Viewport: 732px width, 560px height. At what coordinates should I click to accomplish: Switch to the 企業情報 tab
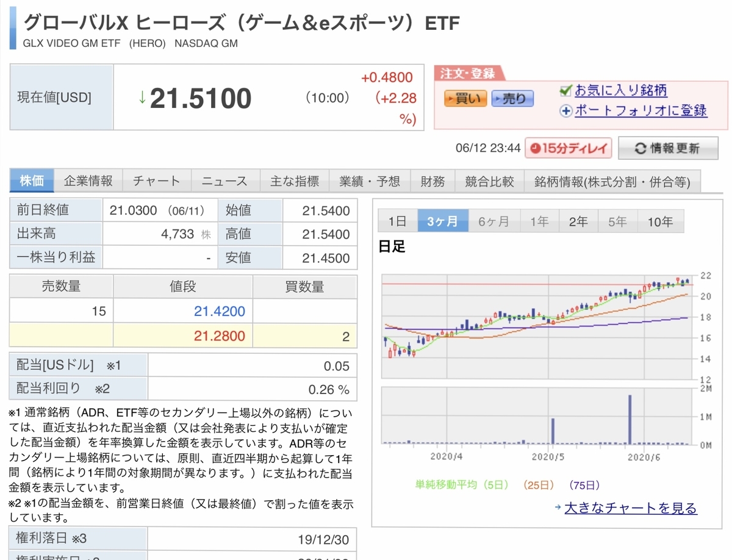coord(88,181)
